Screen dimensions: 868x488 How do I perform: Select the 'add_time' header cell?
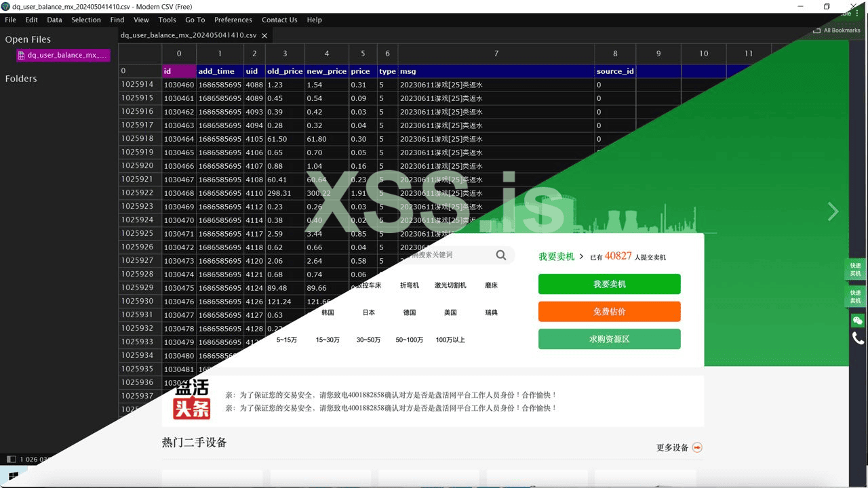(220, 71)
